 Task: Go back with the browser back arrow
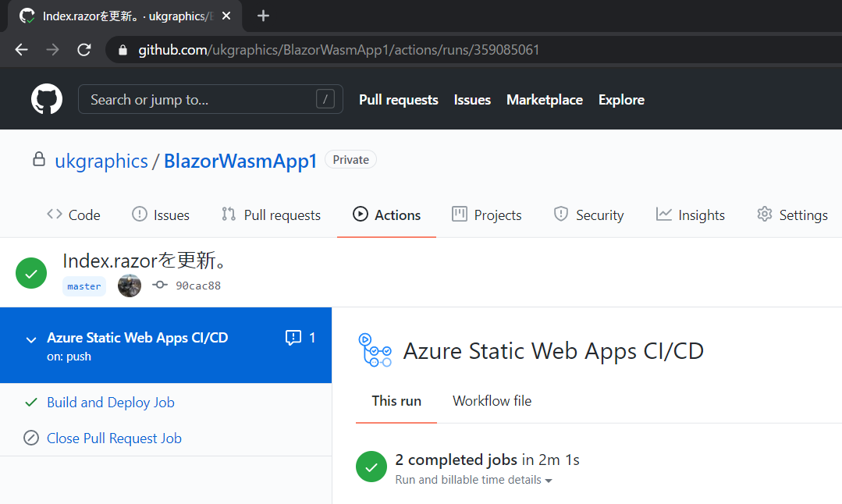[x=22, y=50]
